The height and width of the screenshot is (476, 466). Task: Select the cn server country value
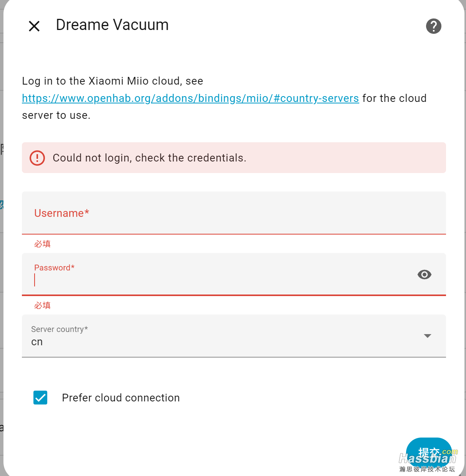point(37,342)
